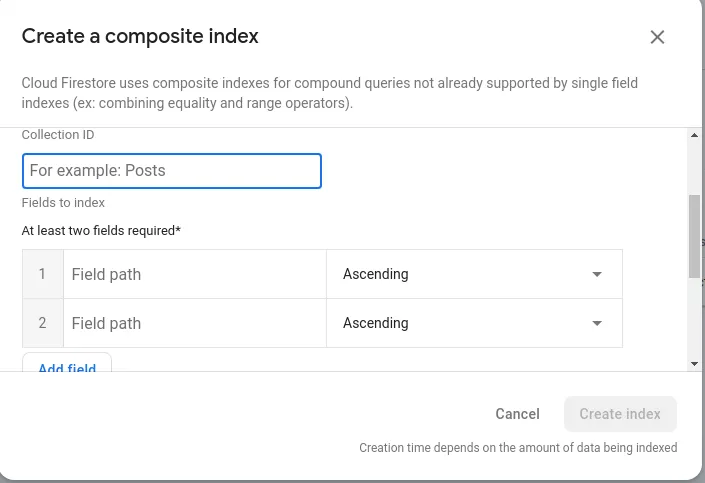Open the first field's Ascending order dropdown
Viewport: 705px width, 483px height.
(474, 275)
